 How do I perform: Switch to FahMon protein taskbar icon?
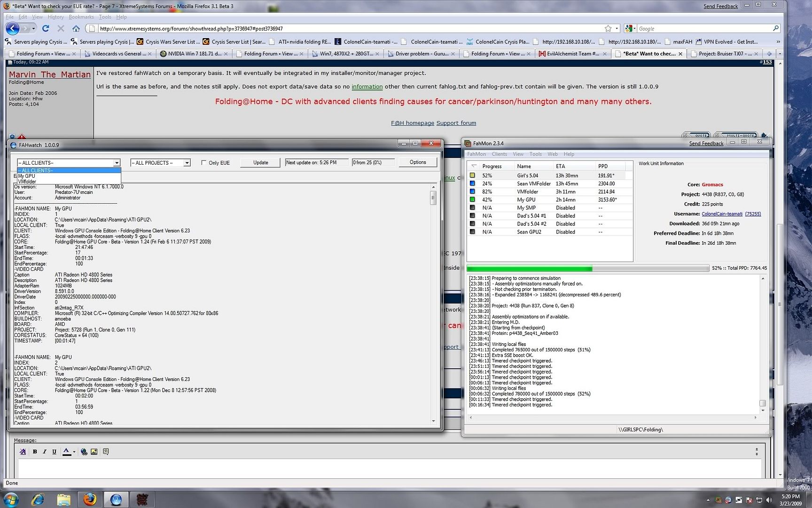(142, 499)
